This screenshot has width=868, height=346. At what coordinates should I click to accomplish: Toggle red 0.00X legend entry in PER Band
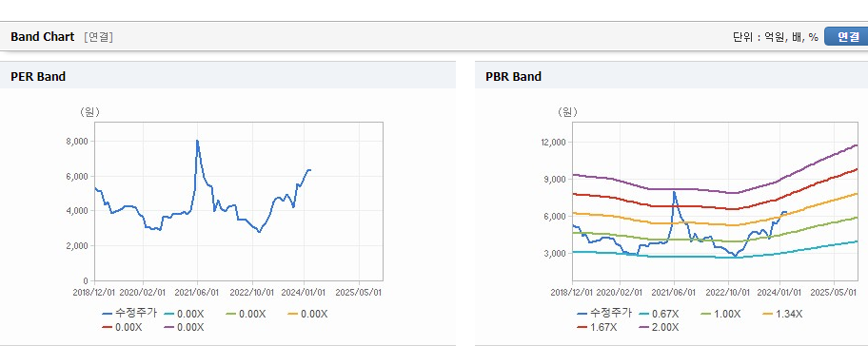click(123, 327)
